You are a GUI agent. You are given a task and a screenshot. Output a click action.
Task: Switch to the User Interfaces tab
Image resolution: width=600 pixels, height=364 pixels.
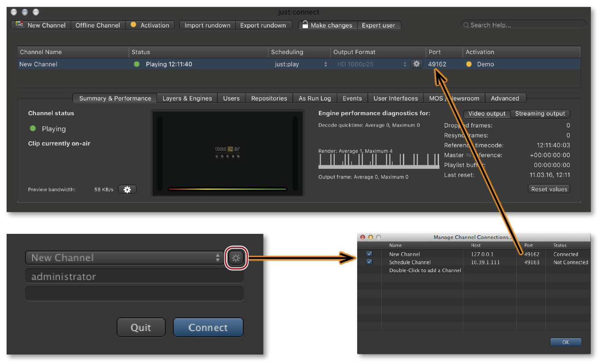(395, 98)
